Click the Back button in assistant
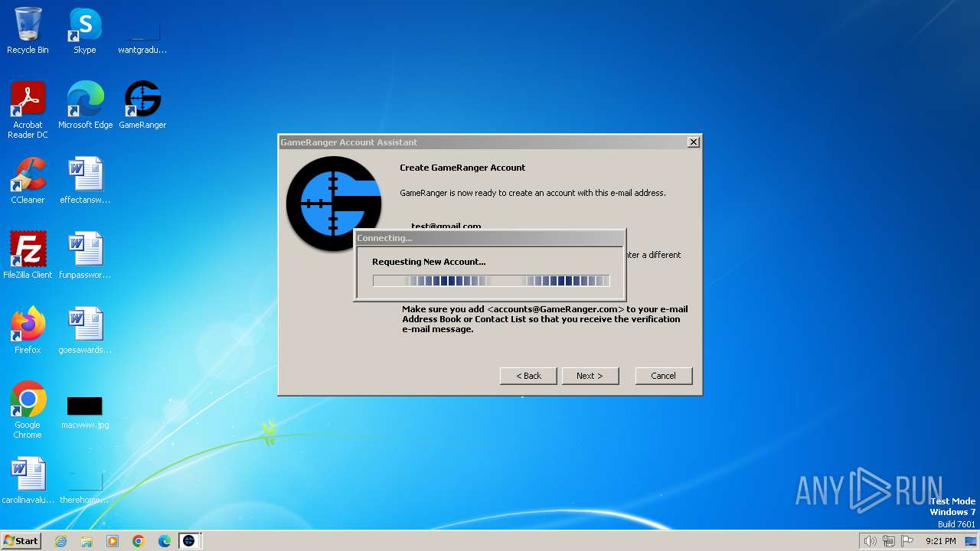980x551 pixels. point(528,376)
